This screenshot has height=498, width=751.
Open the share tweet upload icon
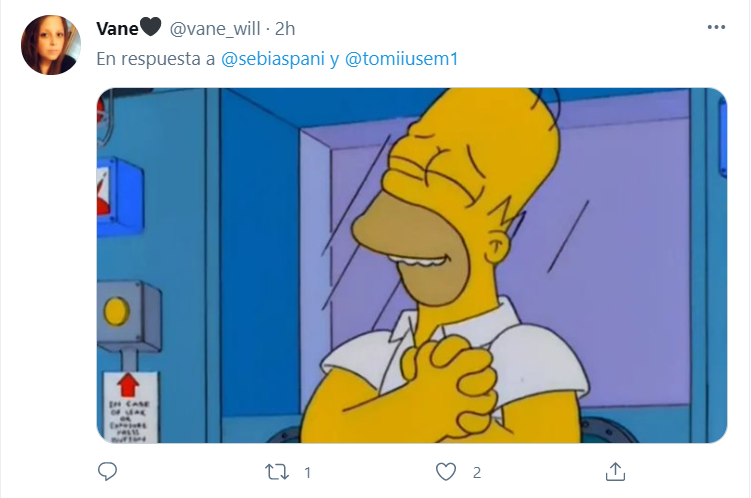click(x=615, y=472)
